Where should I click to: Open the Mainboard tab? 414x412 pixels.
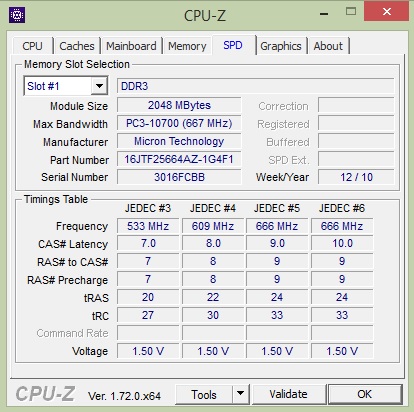tap(131, 46)
